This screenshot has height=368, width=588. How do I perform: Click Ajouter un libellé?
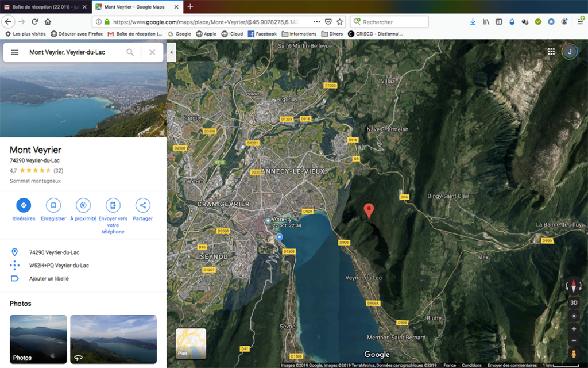coord(49,279)
